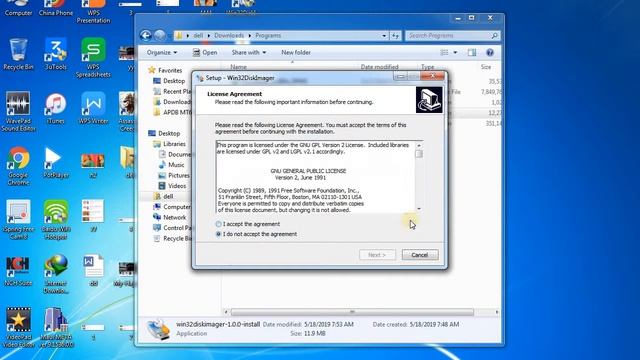Launch Google Chrome from the desktop

pyautogui.click(x=18, y=166)
